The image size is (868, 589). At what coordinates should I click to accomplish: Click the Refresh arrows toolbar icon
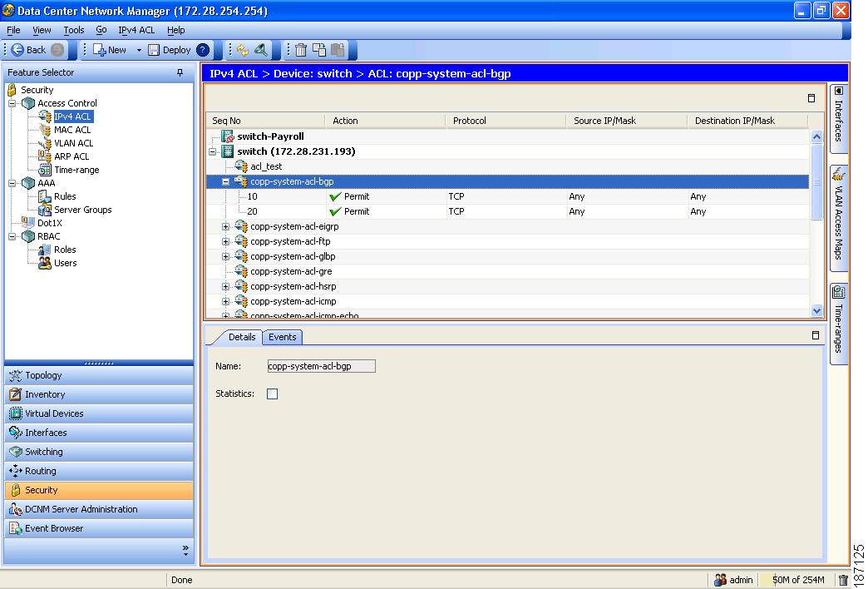242,50
